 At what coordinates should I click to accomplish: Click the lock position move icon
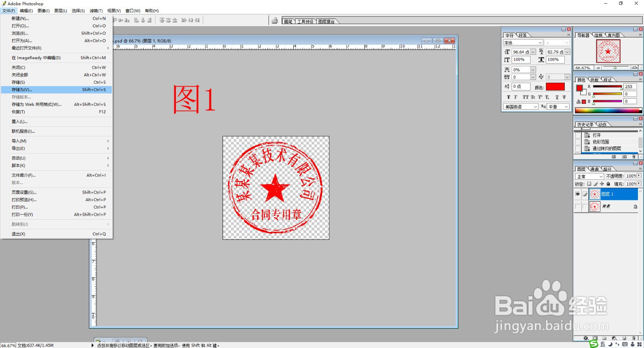pos(602,184)
